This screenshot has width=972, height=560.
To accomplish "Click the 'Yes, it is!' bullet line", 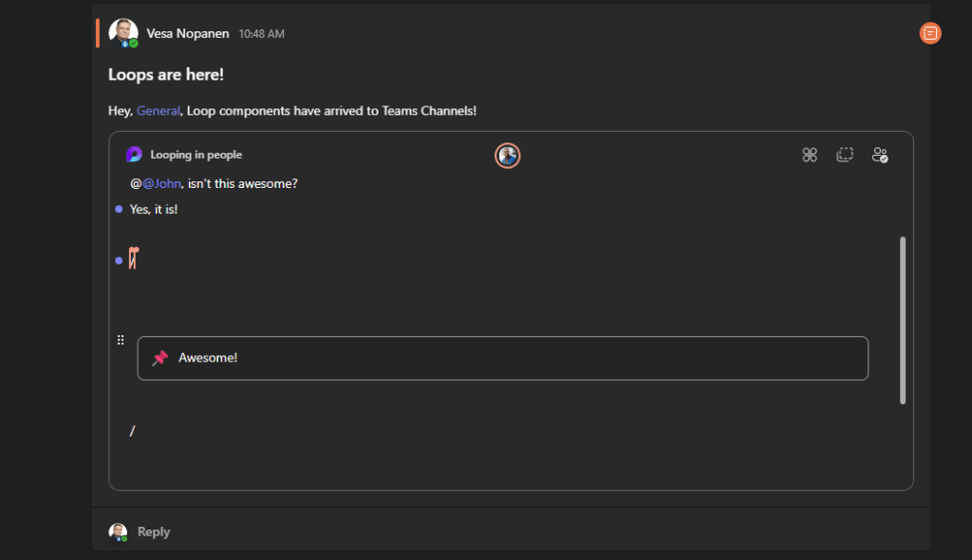I will point(154,209).
